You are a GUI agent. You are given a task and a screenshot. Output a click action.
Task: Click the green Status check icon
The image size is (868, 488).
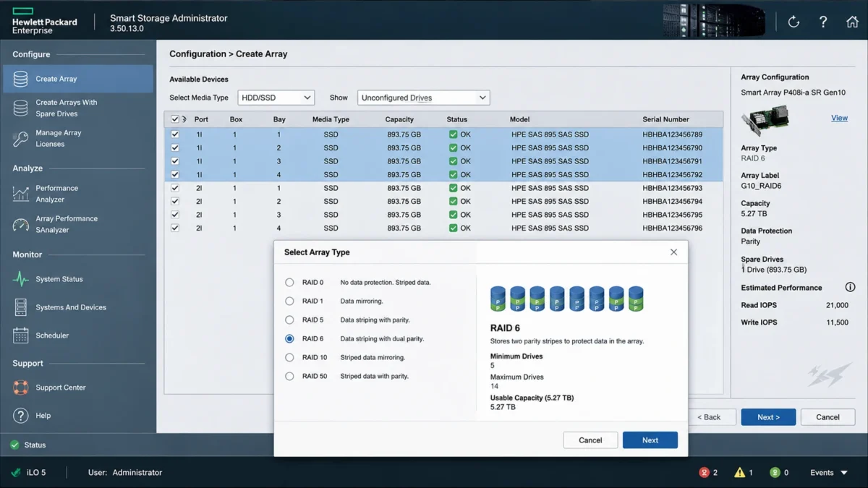pos(14,445)
